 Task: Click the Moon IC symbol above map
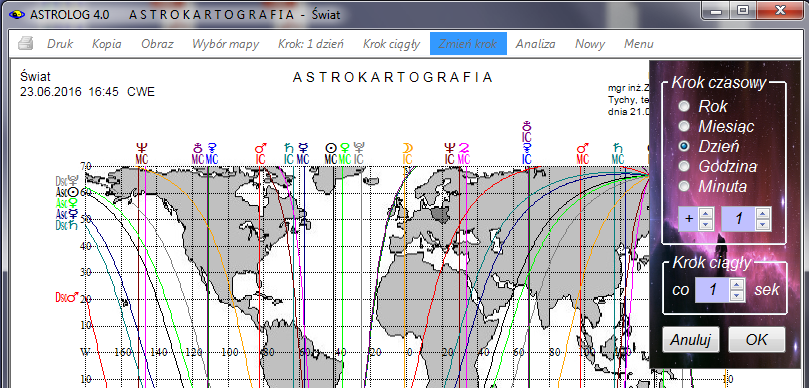click(x=408, y=153)
